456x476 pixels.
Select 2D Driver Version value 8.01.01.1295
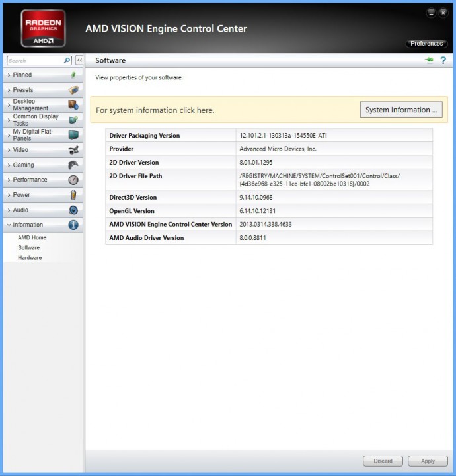[x=256, y=163]
